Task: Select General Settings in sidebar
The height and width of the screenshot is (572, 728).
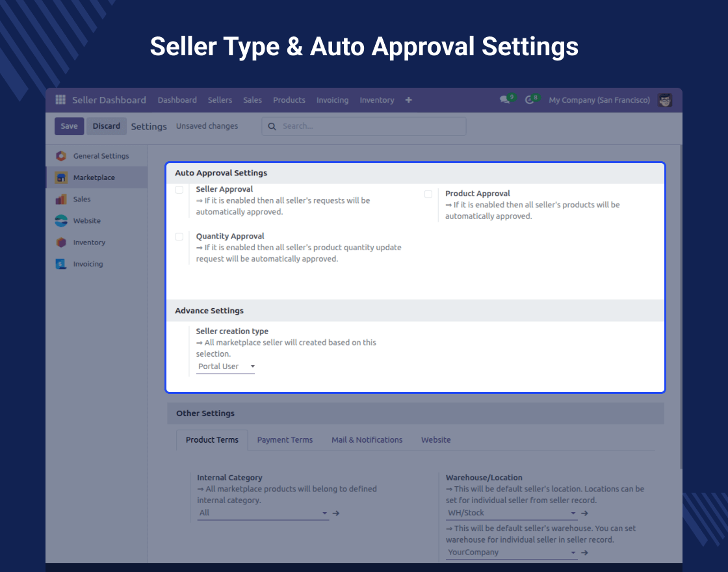Action: 97,156
